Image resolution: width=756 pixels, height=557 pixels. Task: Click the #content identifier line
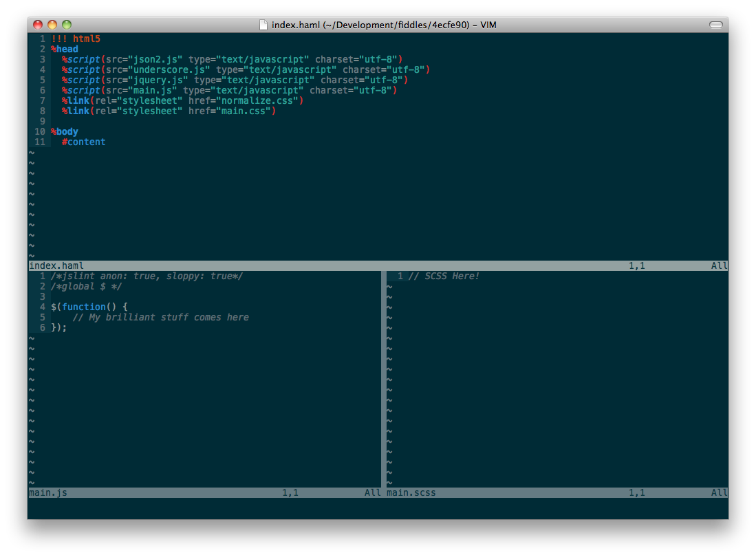click(84, 142)
